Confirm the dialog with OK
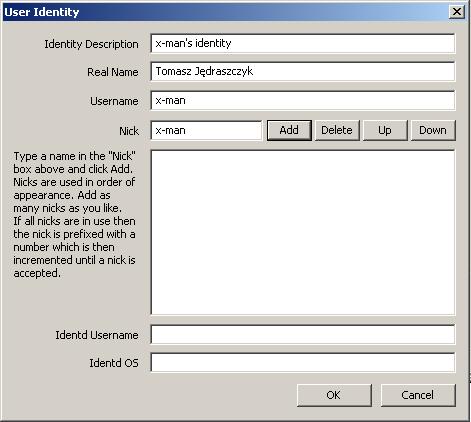The width and height of the screenshot is (471, 422). pyautogui.click(x=334, y=395)
